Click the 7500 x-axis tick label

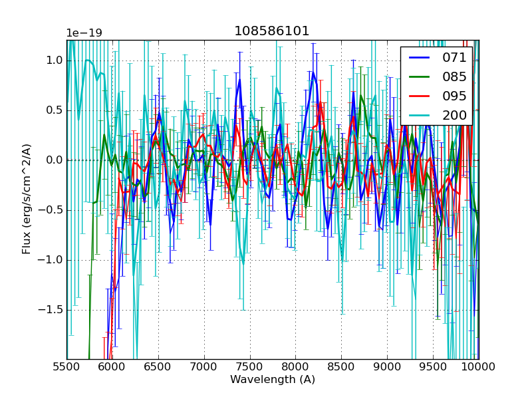tap(250, 367)
